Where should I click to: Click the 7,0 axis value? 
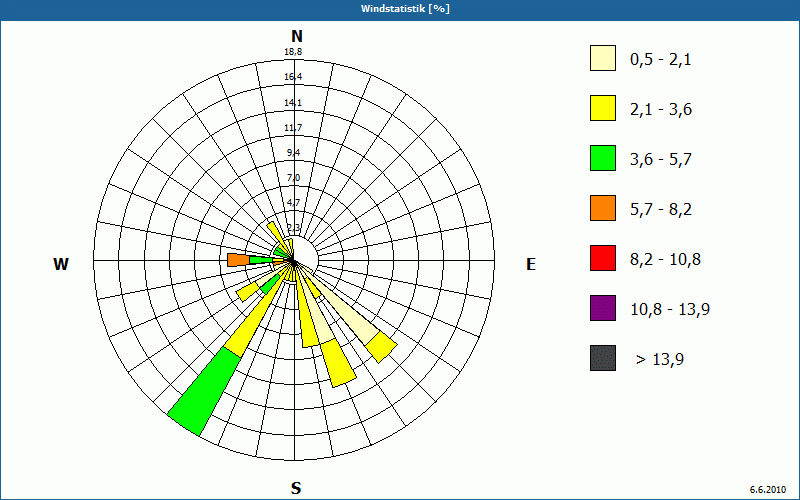(x=293, y=178)
